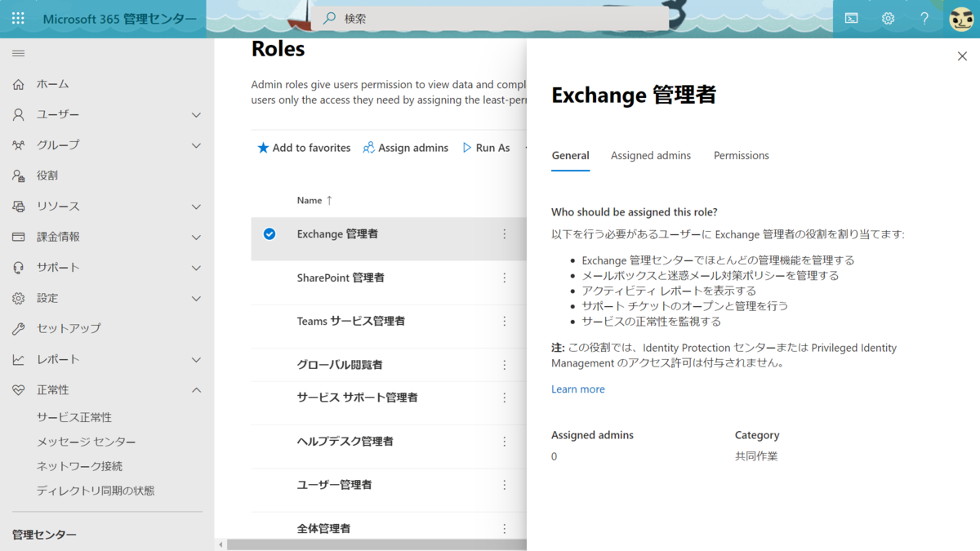This screenshot has width=980, height=551.
Task: Click Assign admins label
Action: pyautogui.click(x=413, y=148)
